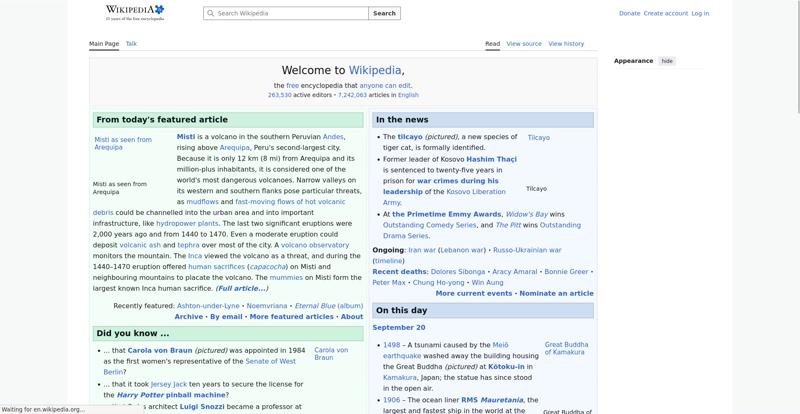Open the Widow's Bay link

[527, 214]
